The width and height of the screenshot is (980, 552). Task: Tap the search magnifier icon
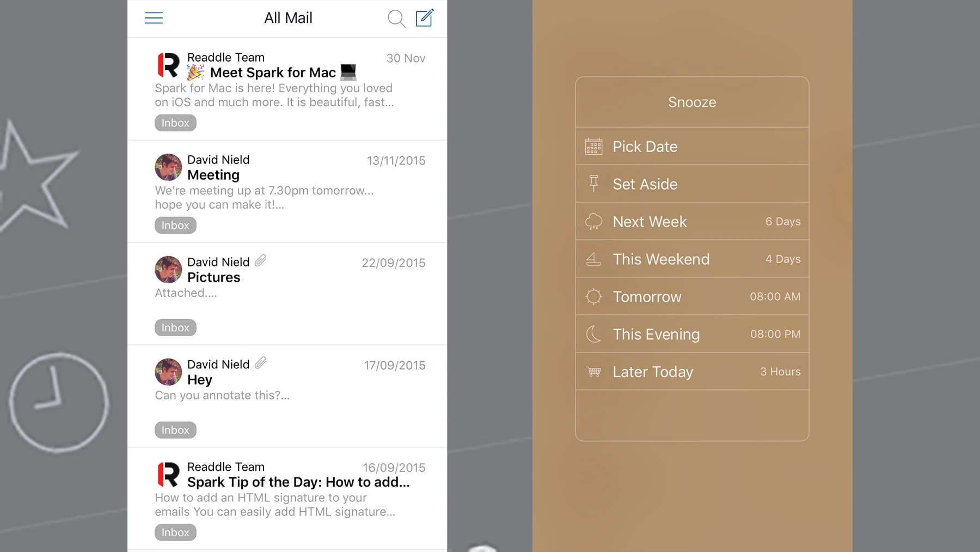pos(396,19)
